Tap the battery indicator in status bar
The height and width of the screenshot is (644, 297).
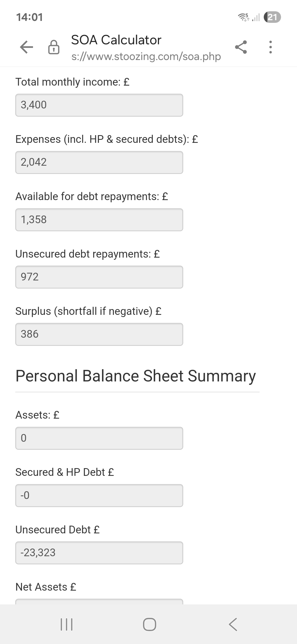pyautogui.click(x=272, y=17)
